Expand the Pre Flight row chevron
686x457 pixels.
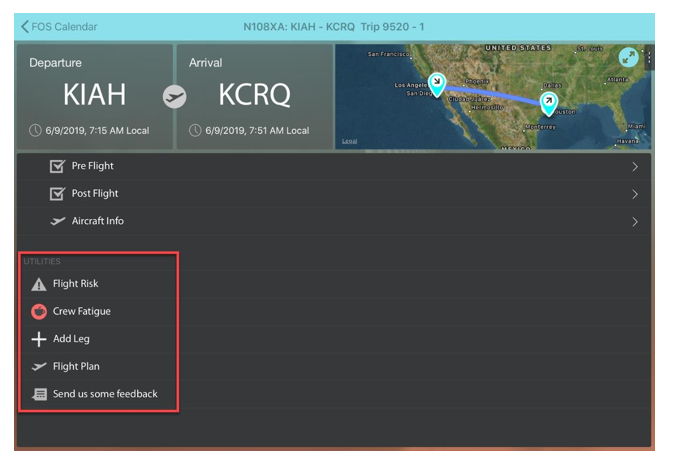634,167
